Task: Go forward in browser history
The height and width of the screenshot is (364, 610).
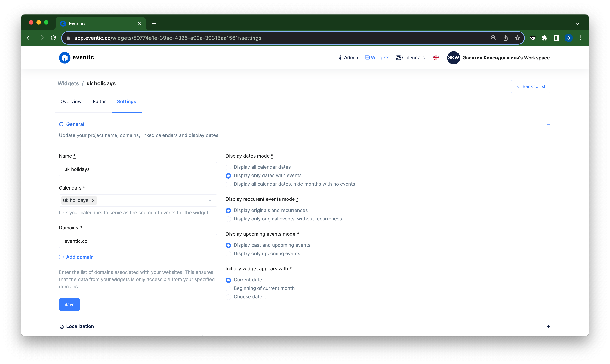Action: coord(41,38)
